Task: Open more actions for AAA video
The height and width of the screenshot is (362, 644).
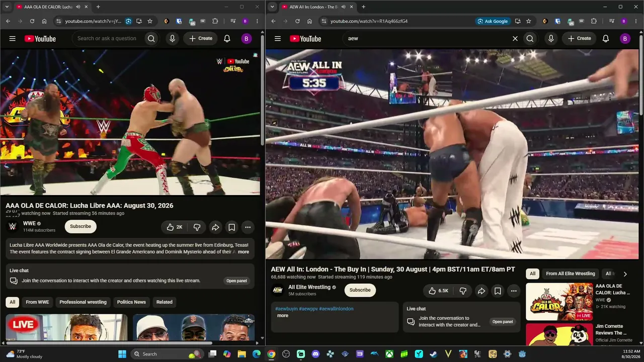Action: click(x=248, y=227)
